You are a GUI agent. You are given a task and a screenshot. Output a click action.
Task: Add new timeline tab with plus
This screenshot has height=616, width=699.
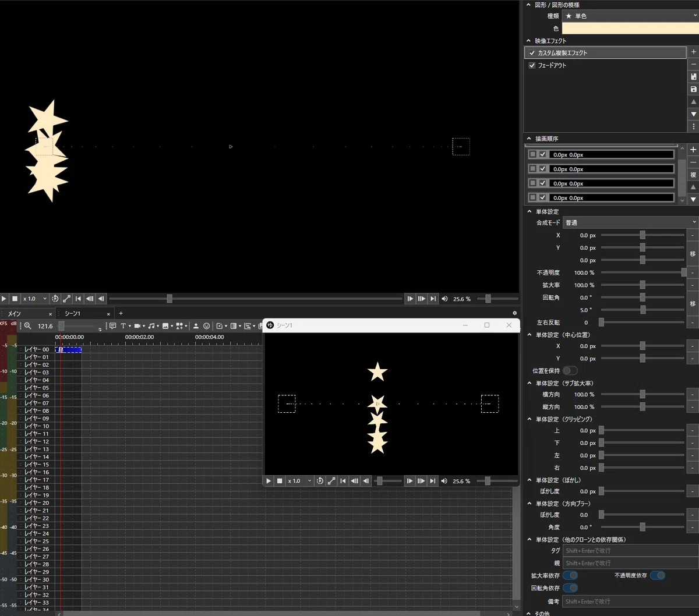click(121, 314)
